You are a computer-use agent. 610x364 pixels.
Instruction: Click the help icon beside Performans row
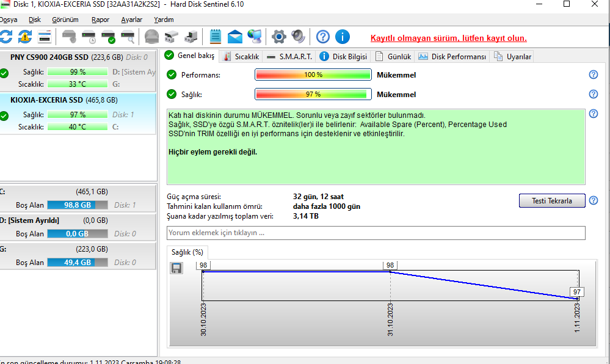point(594,75)
